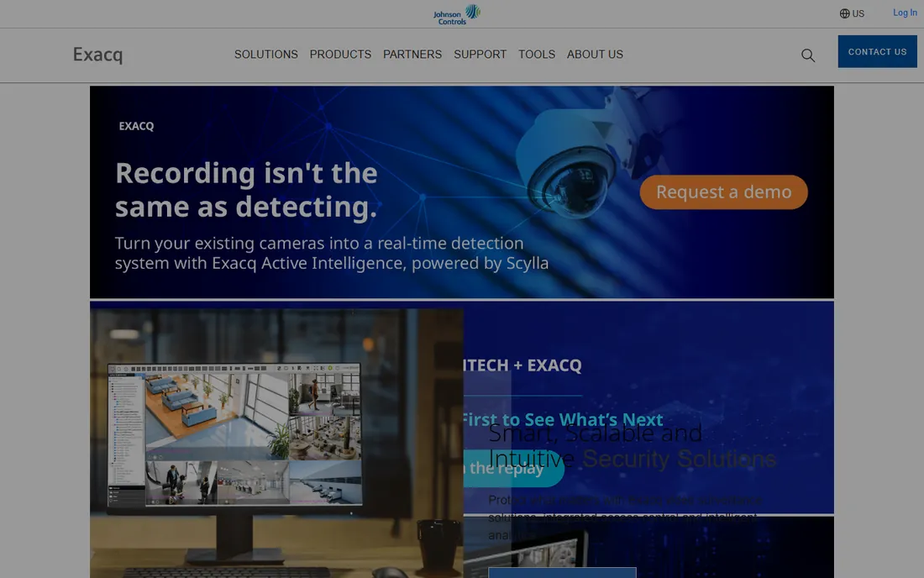Click the Smart, Scalable and Intuitive heading
Viewport: 924px width, 578px height.
[x=632, y=446]
